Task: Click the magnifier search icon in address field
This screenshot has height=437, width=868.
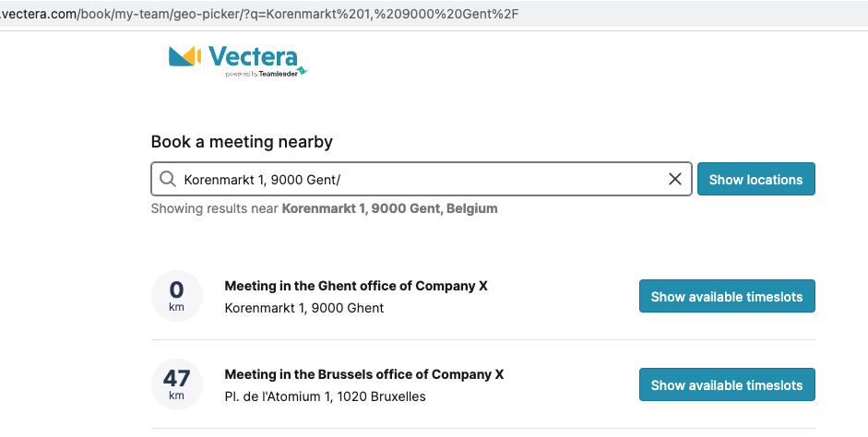Action: coord(168,179)
